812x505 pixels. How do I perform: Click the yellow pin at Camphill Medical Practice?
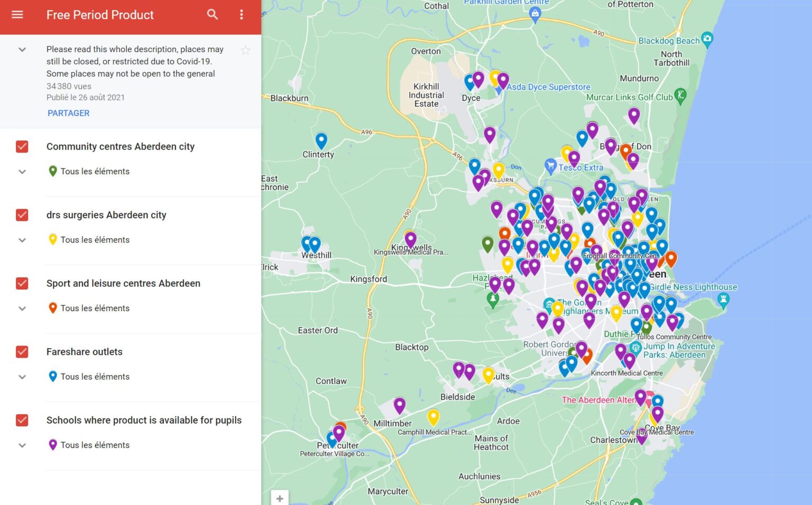point(433,417)
